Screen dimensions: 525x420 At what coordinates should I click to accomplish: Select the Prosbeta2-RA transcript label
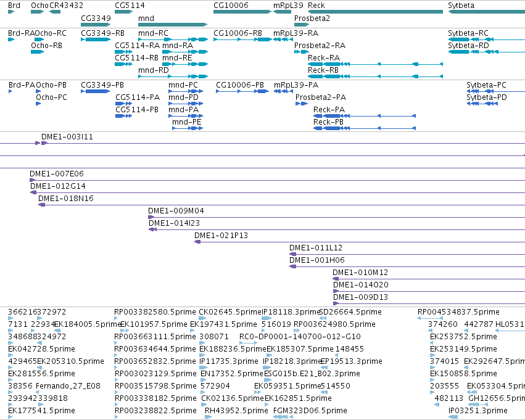(x=320, y=46)
